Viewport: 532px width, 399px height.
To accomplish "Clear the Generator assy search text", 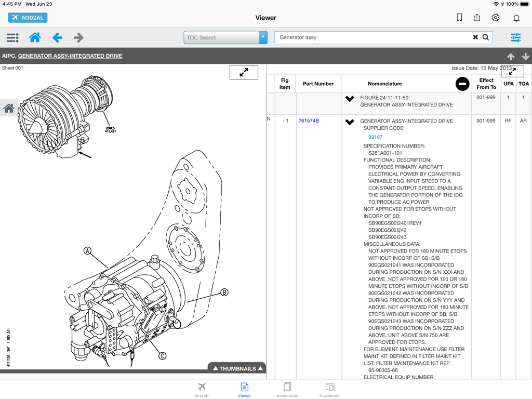I will (475, 37).
